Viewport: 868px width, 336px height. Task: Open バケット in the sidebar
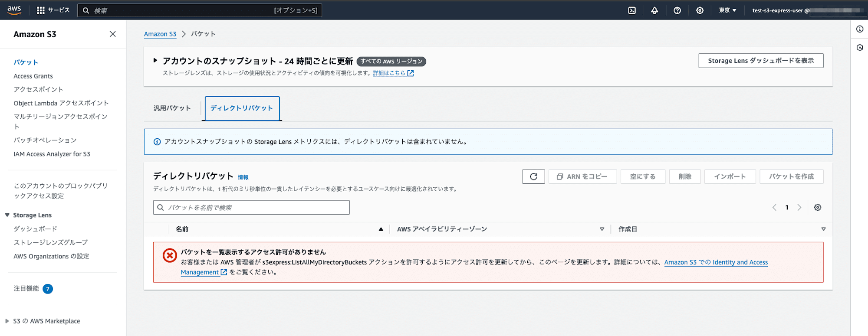coord(26,62)
